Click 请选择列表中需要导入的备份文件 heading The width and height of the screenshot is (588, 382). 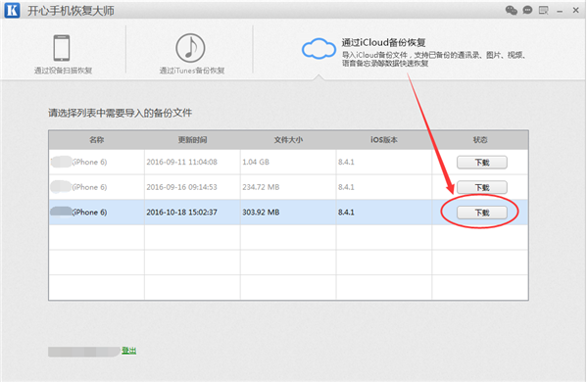click(120, 113)
